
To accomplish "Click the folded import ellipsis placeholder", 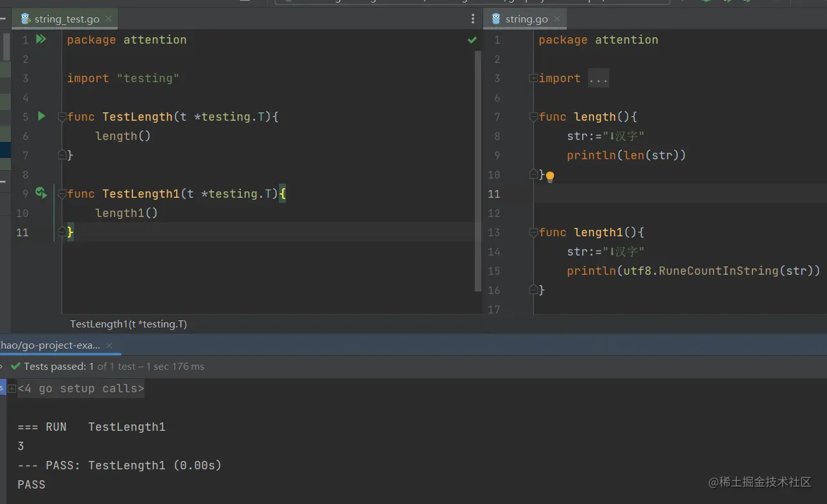I will click(598, 78).
